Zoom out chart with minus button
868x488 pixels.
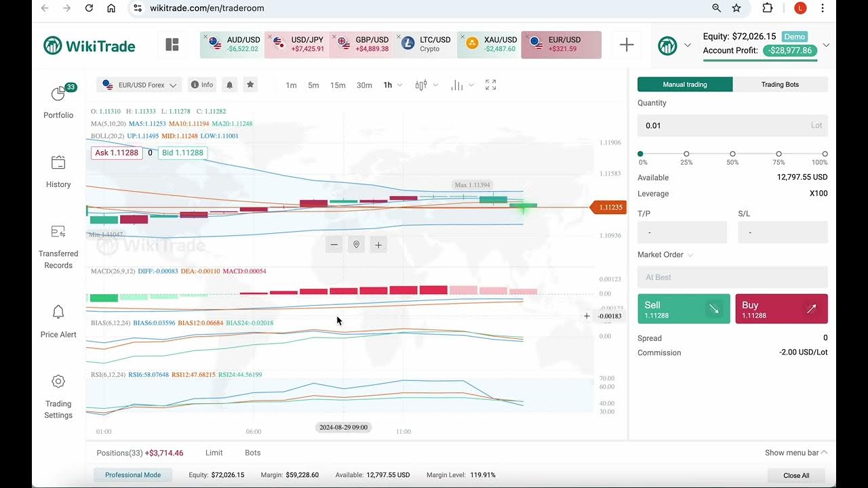334,245
